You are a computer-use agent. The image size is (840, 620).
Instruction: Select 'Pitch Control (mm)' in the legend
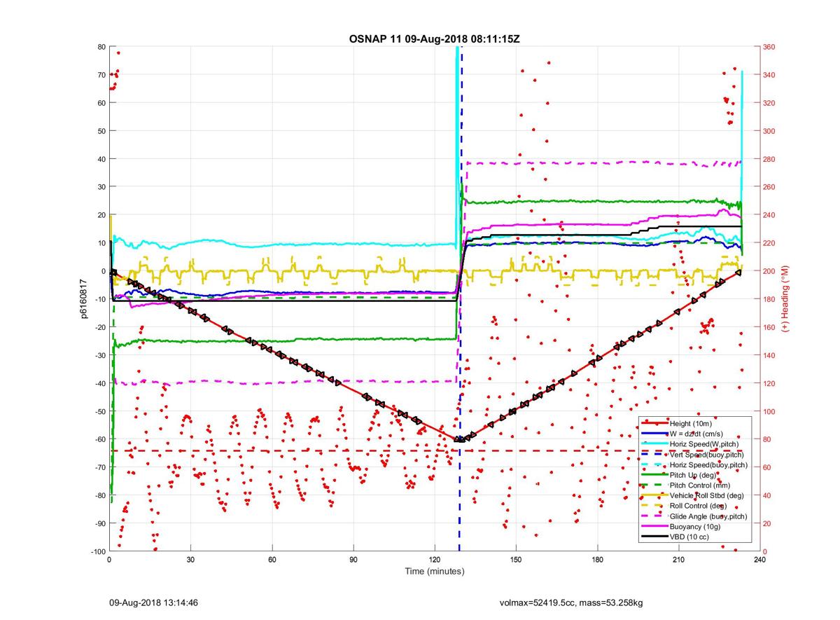(699, 485)
